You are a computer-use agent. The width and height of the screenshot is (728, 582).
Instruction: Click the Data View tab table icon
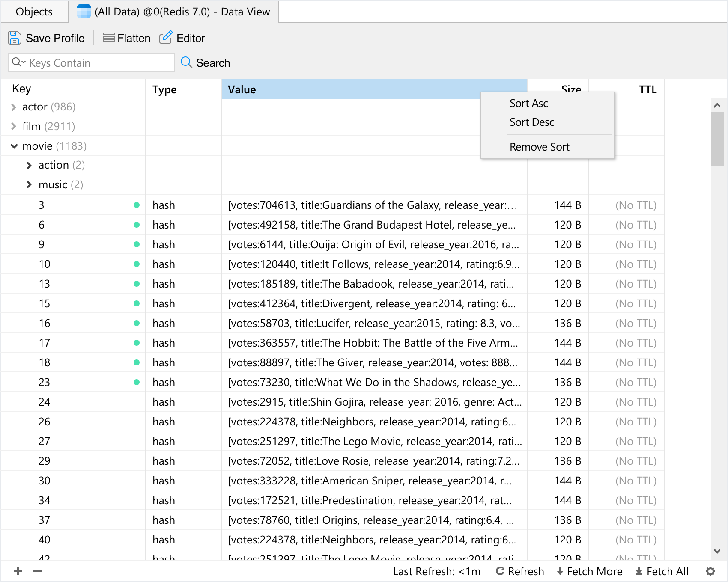coord(84,12)
